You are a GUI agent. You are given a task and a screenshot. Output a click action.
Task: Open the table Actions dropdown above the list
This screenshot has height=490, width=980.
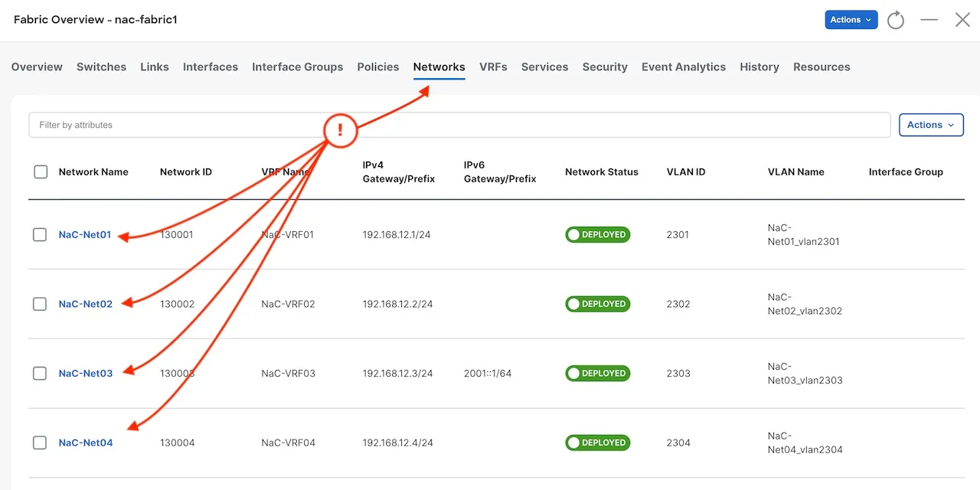[931, 124]
